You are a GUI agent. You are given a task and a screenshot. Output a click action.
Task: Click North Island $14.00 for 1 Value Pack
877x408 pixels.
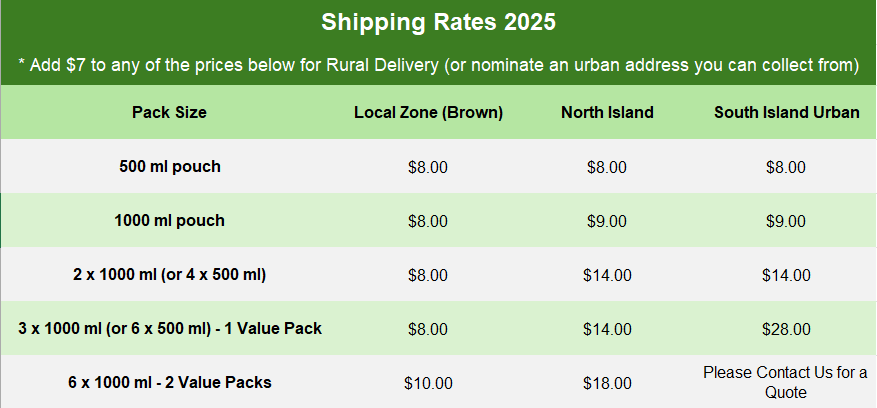tap(607, 329)
